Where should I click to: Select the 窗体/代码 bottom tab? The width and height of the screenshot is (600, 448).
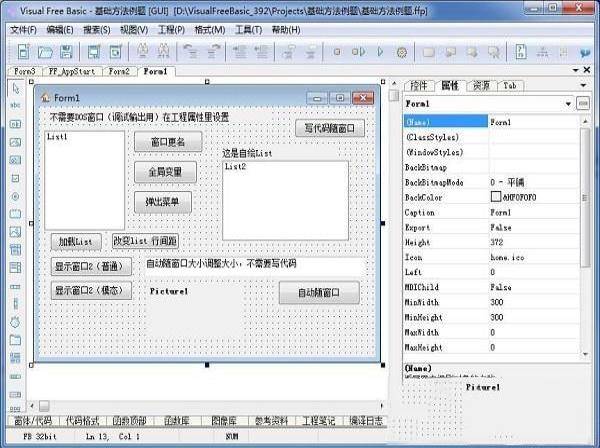33,421
